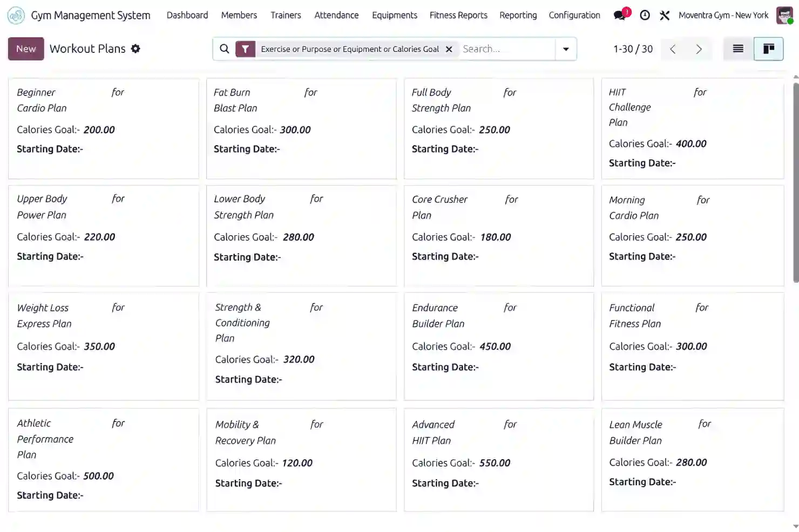Open the Full Body Strength Plan card
This screenshot has width=799, height=532.
pos(499,128)
